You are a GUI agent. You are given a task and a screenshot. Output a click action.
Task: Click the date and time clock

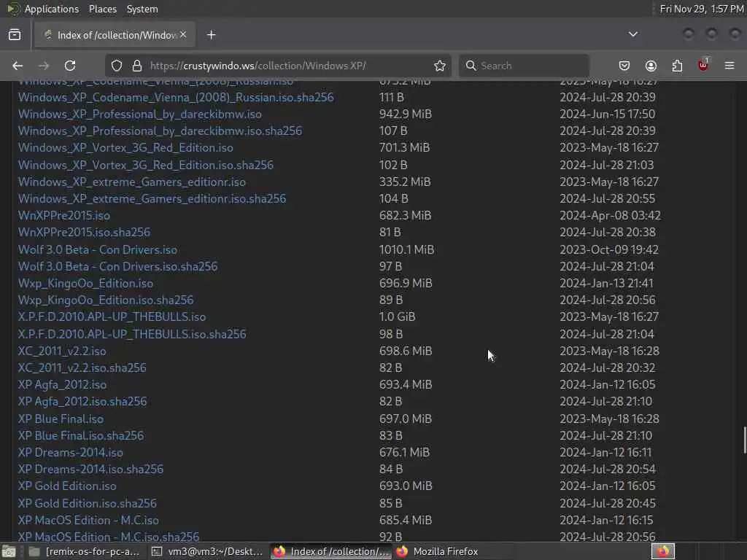point(701,9)
